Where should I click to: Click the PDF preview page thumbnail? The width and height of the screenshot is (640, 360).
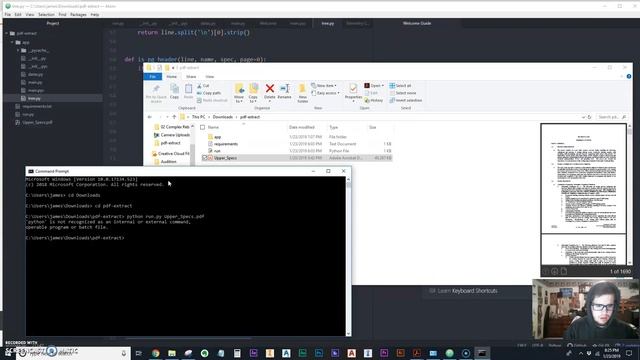click(584, 179)
